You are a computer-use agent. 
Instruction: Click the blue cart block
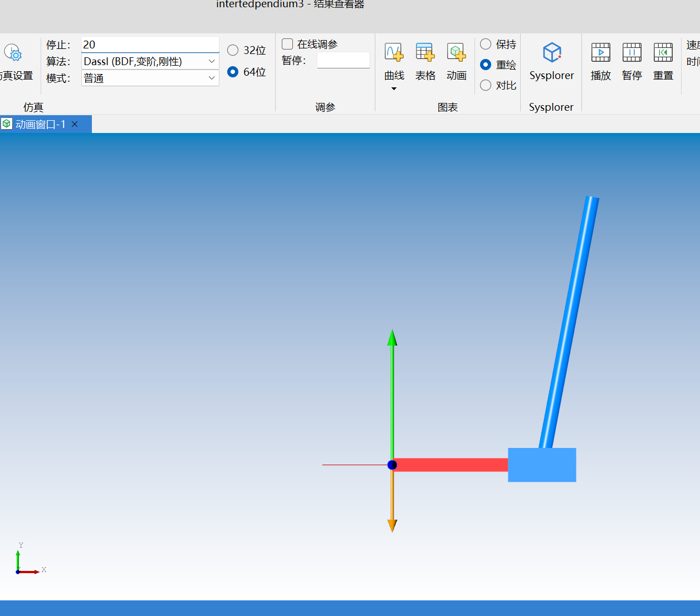(x=542, y=465)
